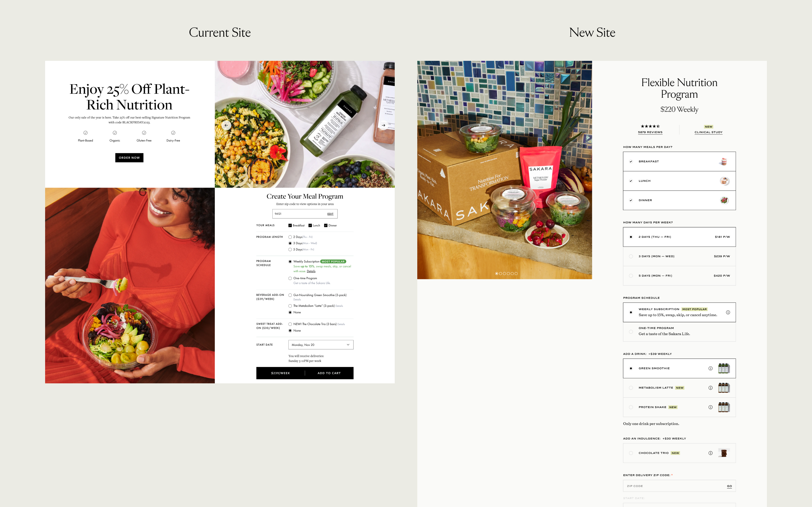This screenshot has width=812, height=507.
Task: Open the 5879 Reviews link
Action: 650,132
